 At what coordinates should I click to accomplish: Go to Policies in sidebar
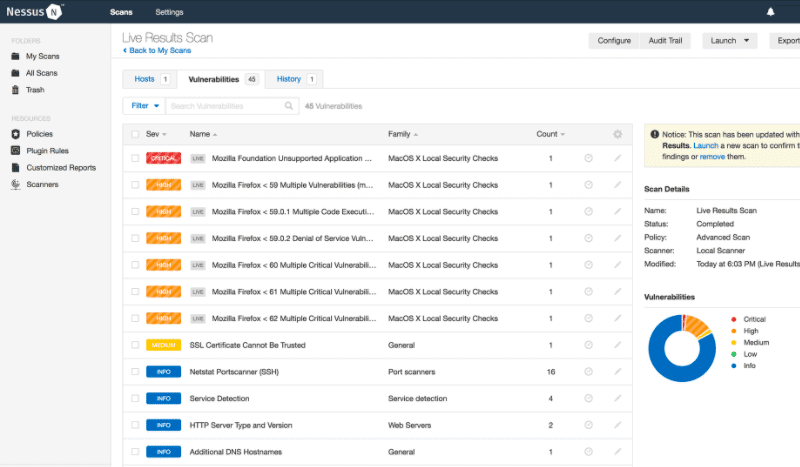(x=39, y=134)
